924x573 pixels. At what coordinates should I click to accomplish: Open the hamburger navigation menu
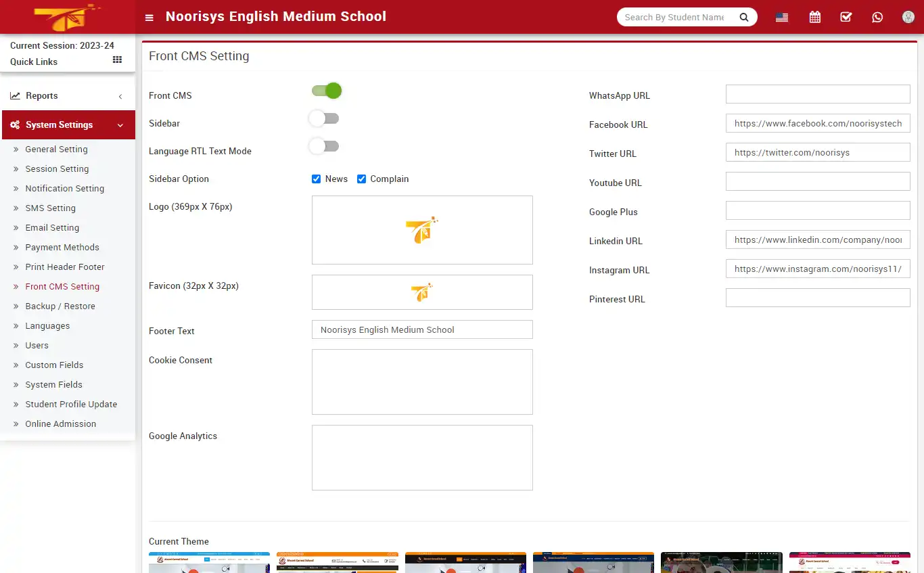click(149, 17)
